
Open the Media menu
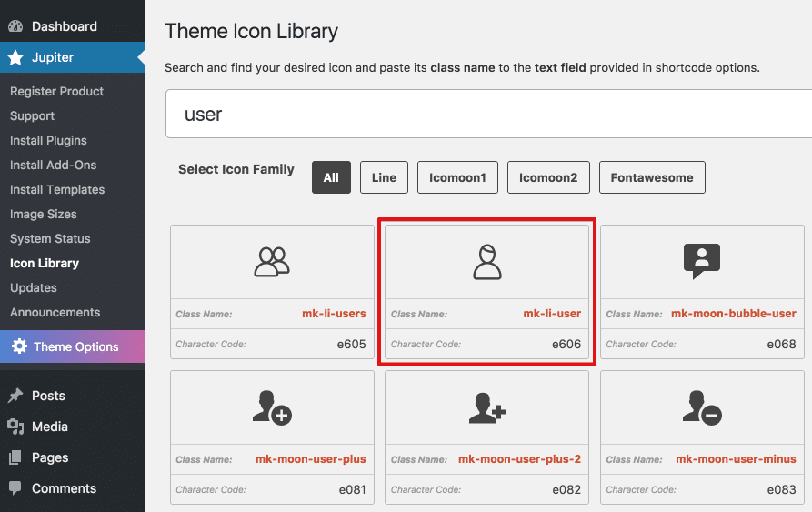[50, 427]
